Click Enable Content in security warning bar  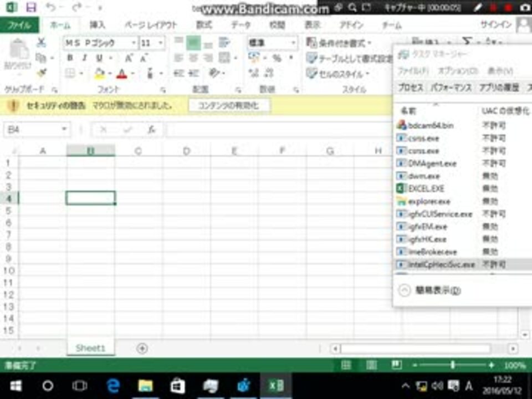click(x=229, y=105)
